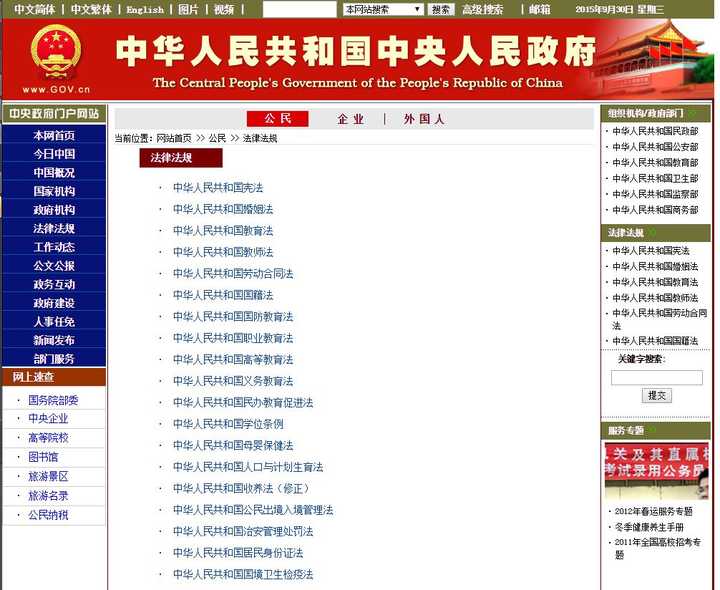Click the national emblem logo in the header
Viewport: 720px width, 590px height.
click(x=55, y=53)
